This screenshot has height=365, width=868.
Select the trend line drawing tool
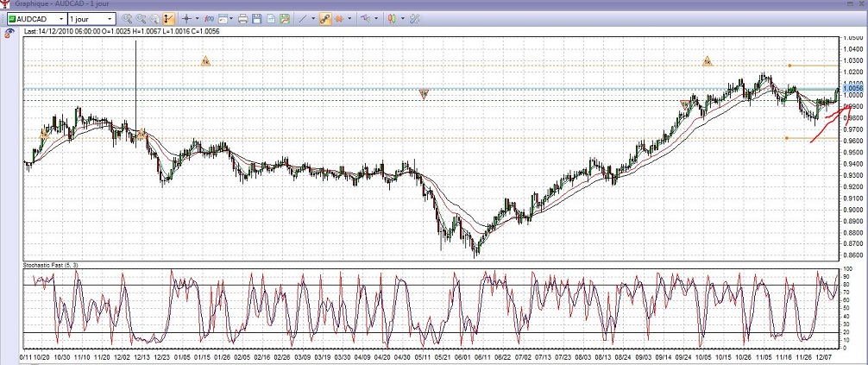click(x=301, y=18)
